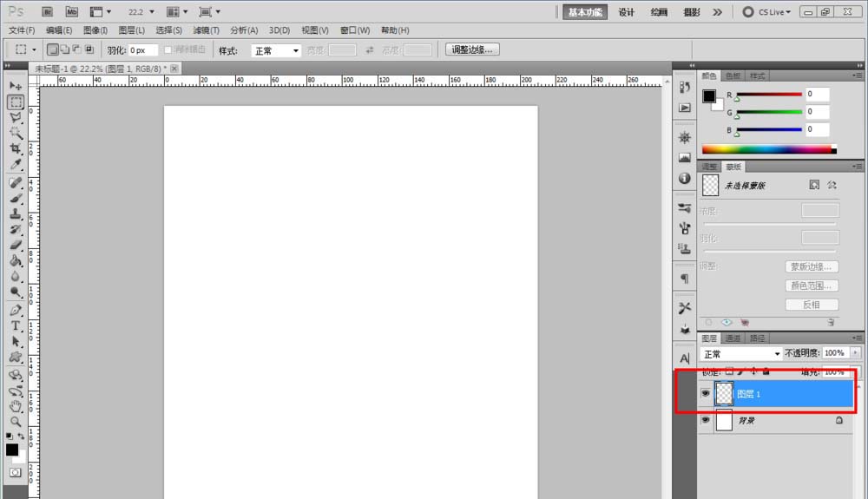Switch to the 路径 tab
This screenshot has height=499, width=868.
[x=757, y=338]
